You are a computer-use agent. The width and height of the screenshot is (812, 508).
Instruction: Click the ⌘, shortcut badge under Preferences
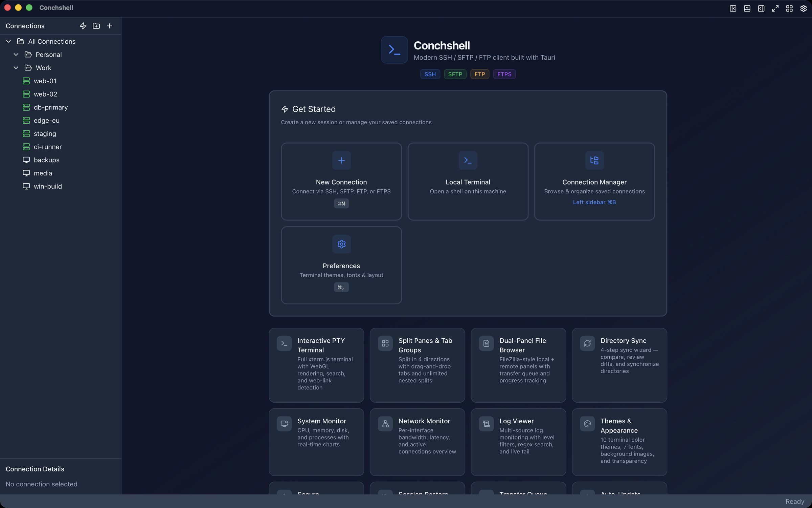point(341,287)
